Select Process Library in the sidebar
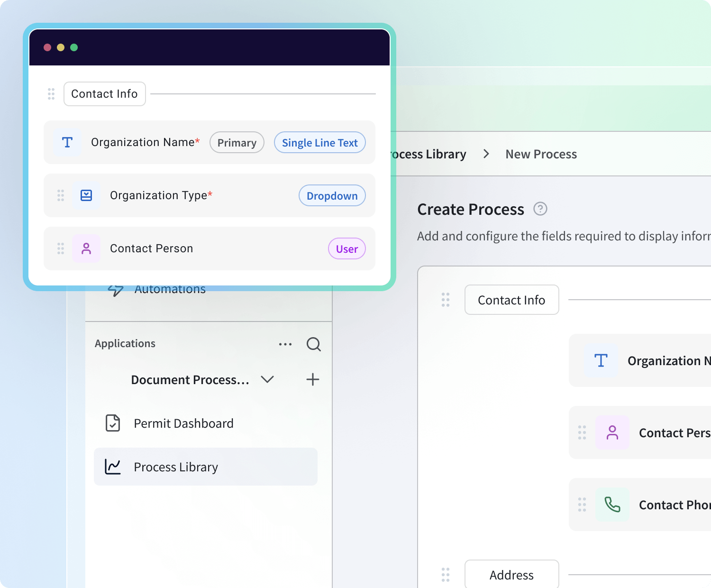Viewport: 711px width, 588px height. pos(176,467)
